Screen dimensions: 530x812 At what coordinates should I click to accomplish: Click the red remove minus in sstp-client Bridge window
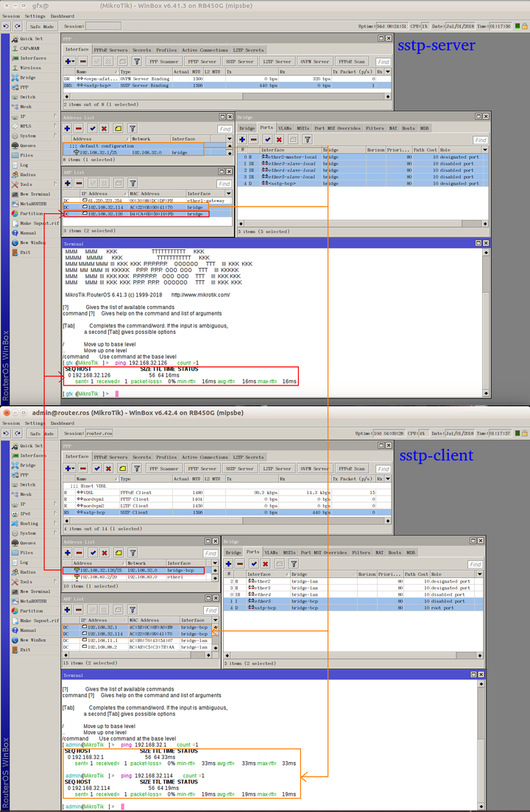(x=240, y=563)
